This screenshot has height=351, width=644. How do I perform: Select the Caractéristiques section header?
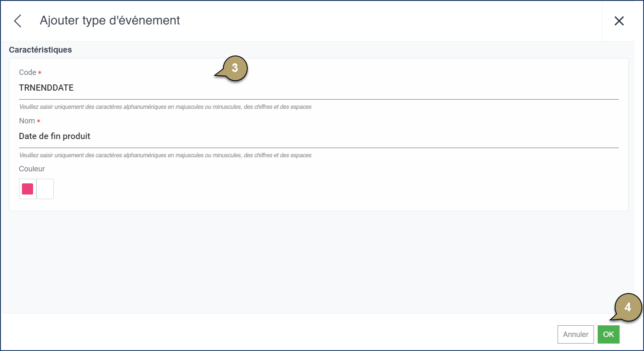[40, 50]
